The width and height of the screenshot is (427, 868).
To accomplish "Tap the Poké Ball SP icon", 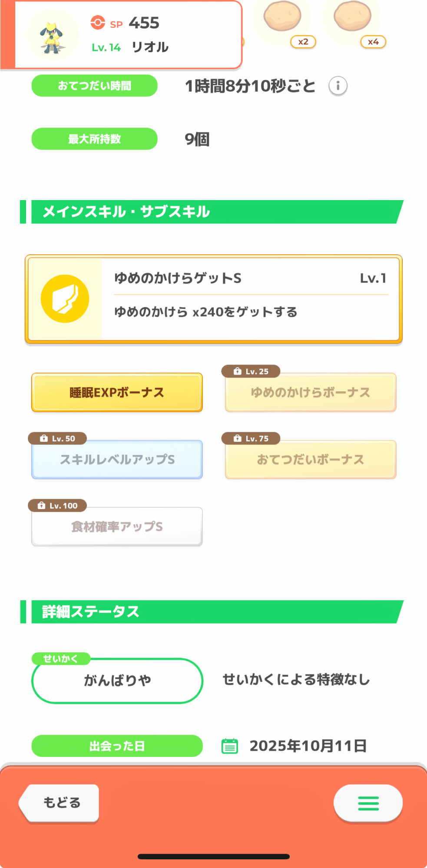I will (98, 23).
